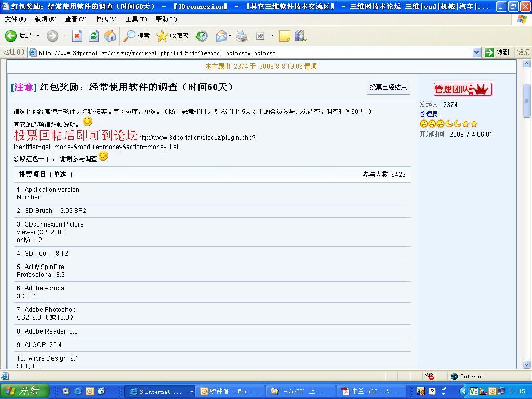The height and width of the screenshot is (399, 532).
Task: Open the 编辑(E) menu
Action: (x=46, y=19)
